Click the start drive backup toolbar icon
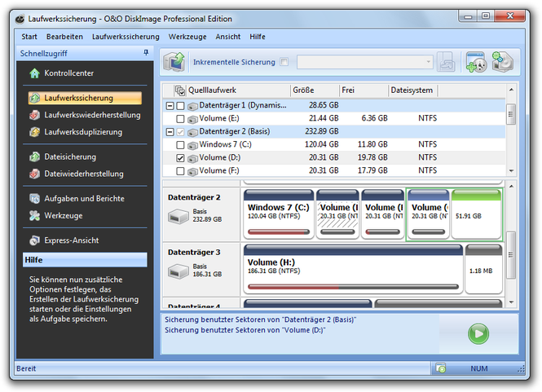Screen dimensions: 542x392 [174, 62]
